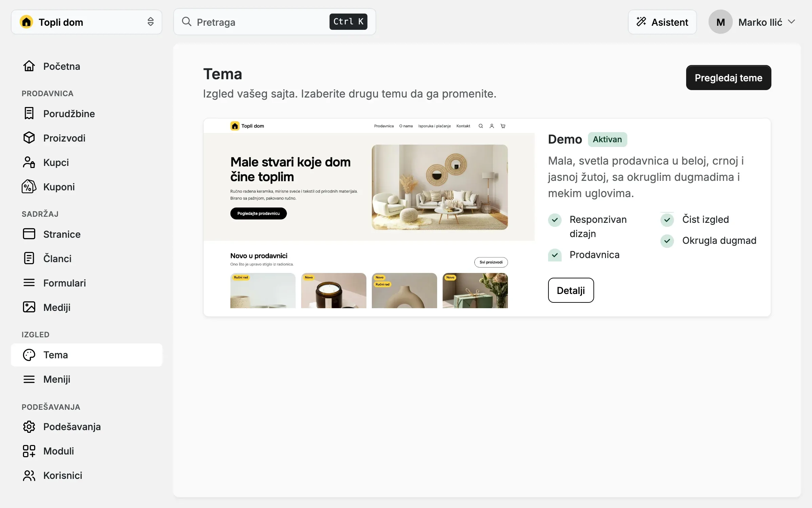Click the Mediji image icon
Screen dimensions: 812x508
[x=29, y=307]
